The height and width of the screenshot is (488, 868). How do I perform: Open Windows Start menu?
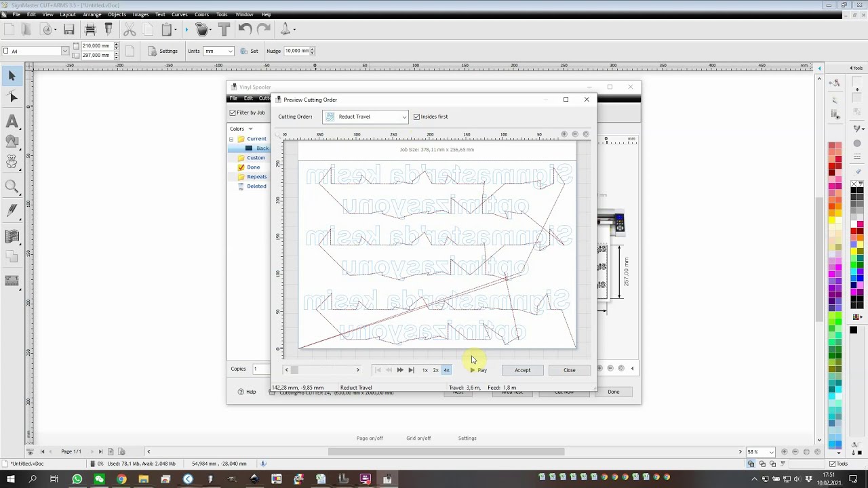tap(10, 479)
